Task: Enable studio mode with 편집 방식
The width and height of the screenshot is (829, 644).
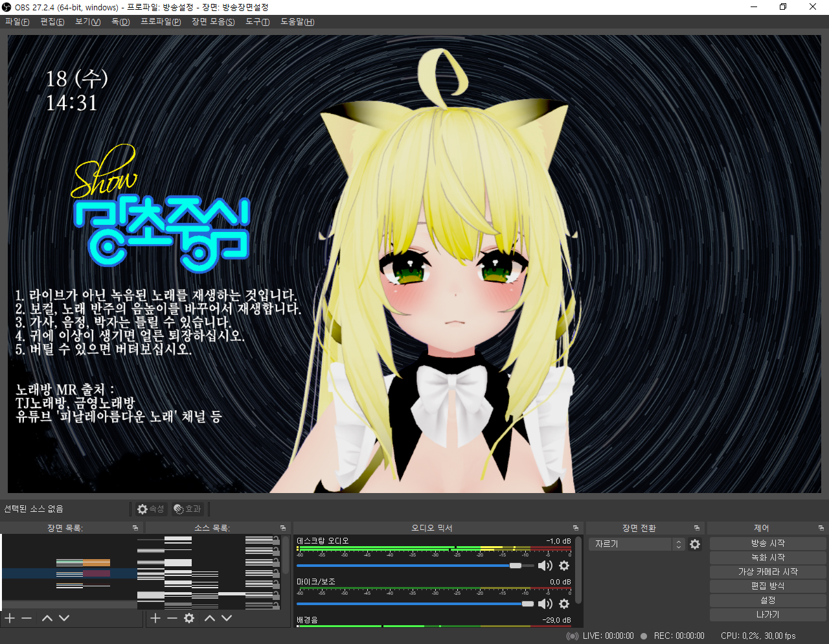Action: (768, 586)
